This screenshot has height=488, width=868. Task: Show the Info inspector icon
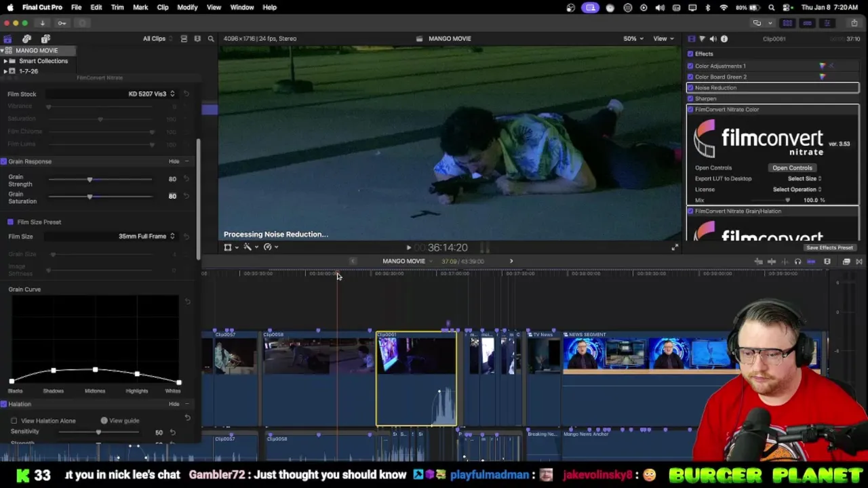724,39
